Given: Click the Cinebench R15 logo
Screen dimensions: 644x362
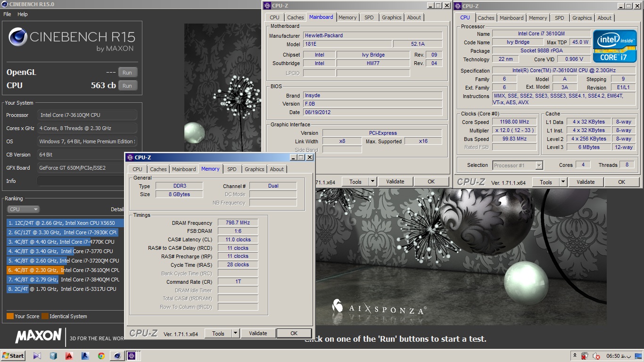Looking at the screenshot, I should coord(72,39).
